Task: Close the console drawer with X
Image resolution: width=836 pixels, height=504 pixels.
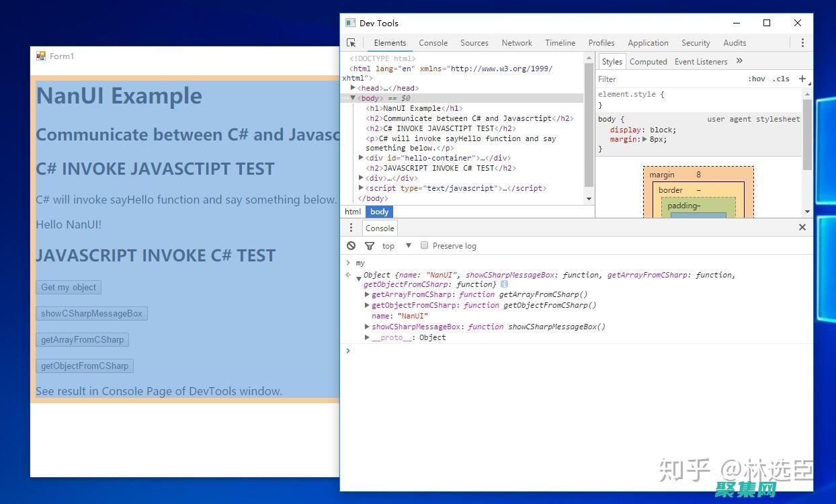Action: [802, 228]
